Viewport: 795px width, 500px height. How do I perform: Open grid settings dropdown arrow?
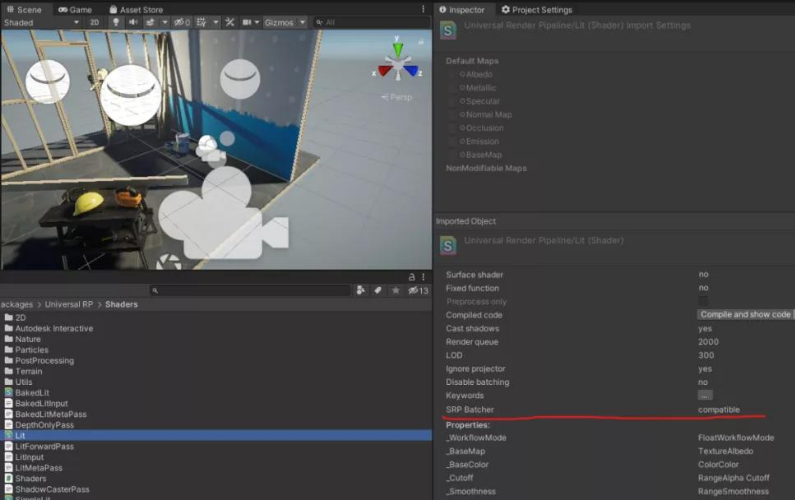click(x=215, y=22)
